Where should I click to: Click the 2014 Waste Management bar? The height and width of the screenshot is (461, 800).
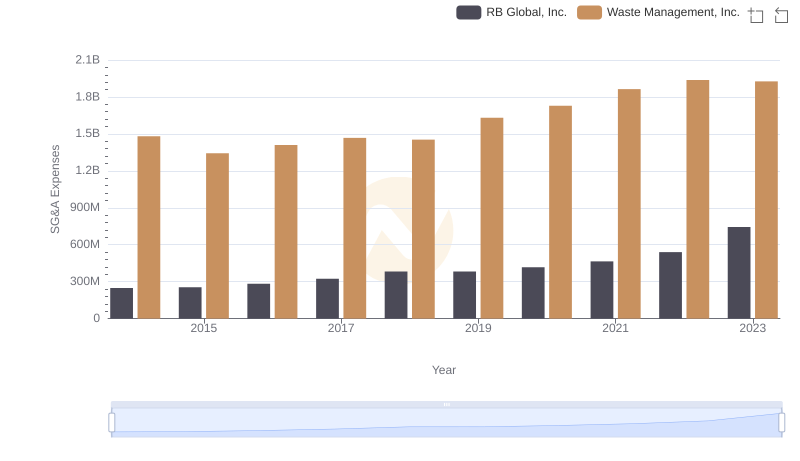pos(149,227)
